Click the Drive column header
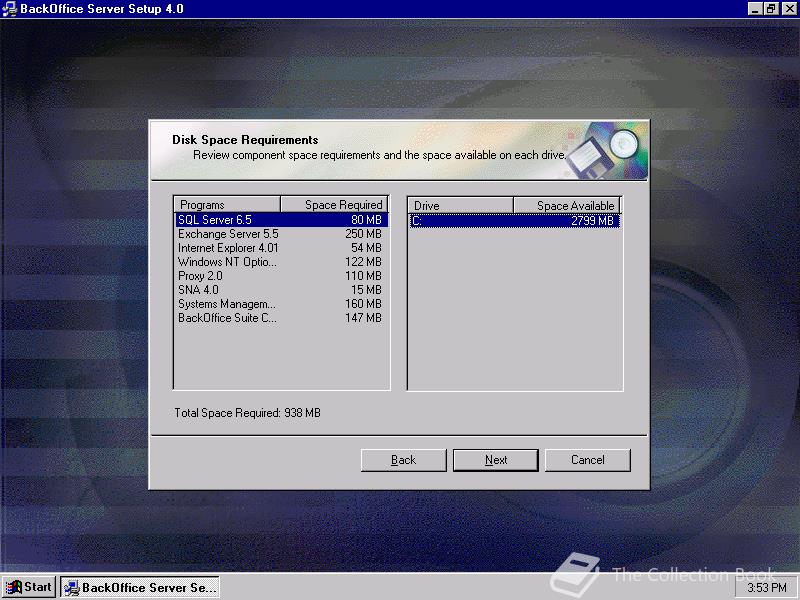The height and width of the screenshot is (600, 800). 461,206
